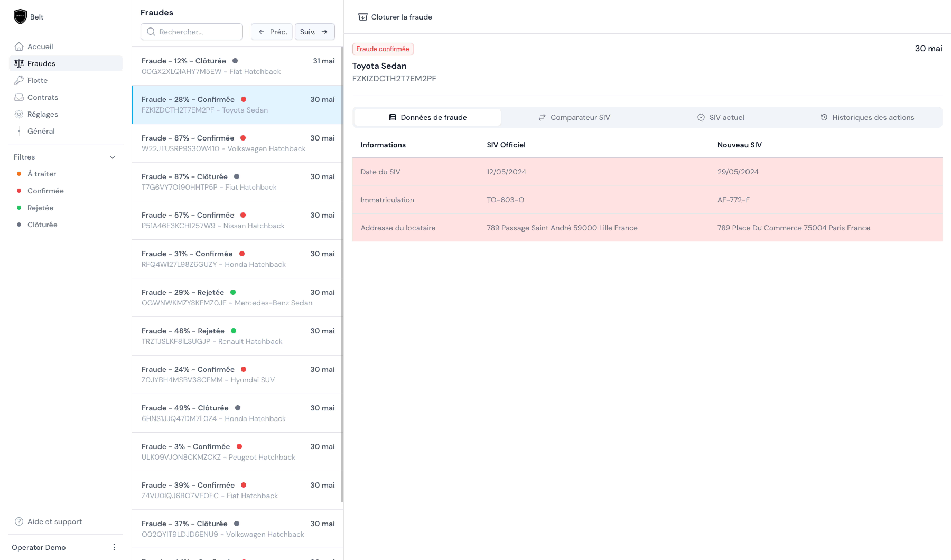The height and width of the screenshot is (560, 951).
Task: Click the Aide et support help icon
Action: pyautogui.click(x=19, y=522)
